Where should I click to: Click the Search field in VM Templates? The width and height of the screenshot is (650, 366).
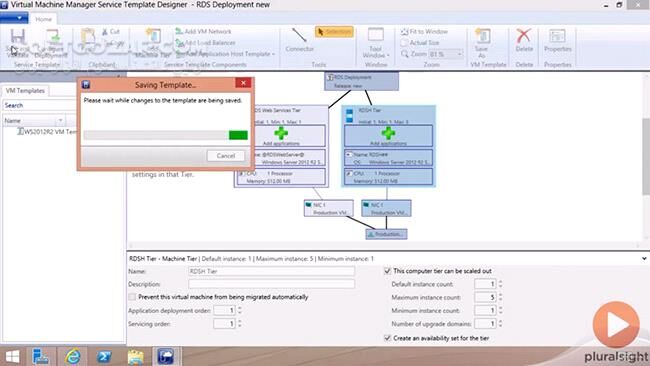[x=39, y=105]
